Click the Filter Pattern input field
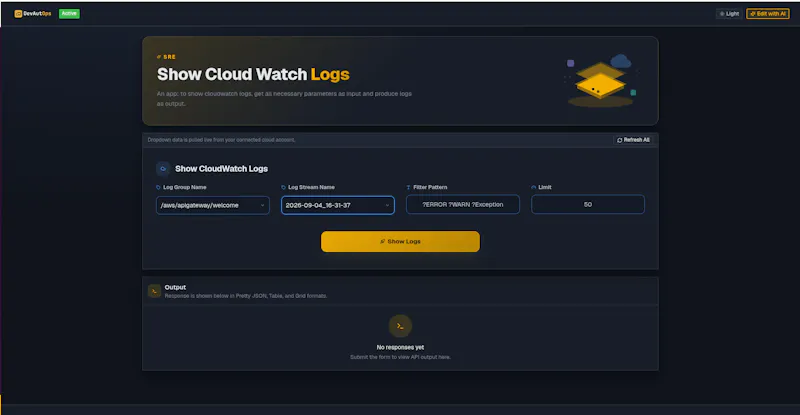Viewport: 800px width, 415px height. pos(463,205)
